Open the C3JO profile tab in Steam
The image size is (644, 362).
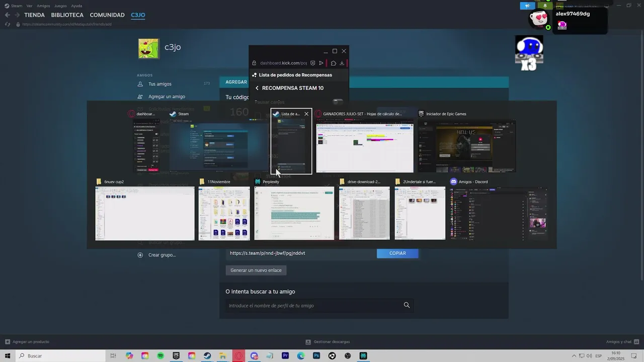point(138,15)
